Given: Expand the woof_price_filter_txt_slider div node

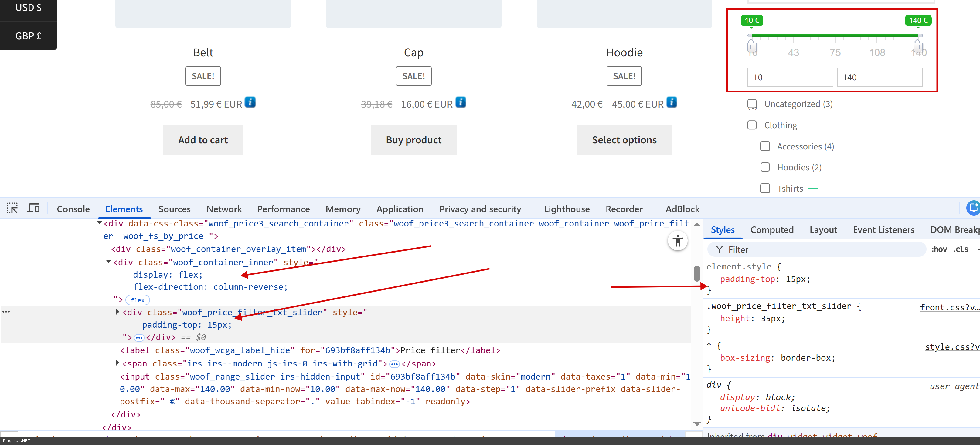Looking at the screenshot, I should (x=117, y=312).
